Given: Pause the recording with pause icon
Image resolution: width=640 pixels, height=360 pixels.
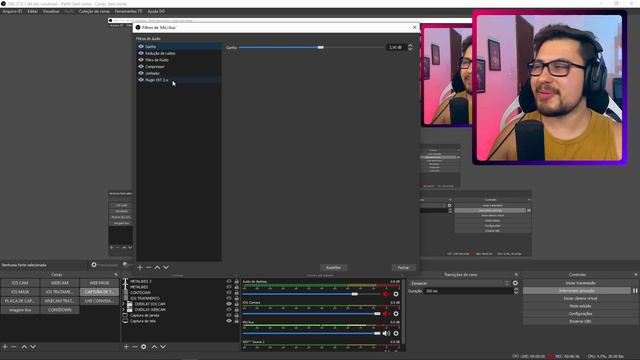Looking at the screenshot, I should (x=635, y=291).
